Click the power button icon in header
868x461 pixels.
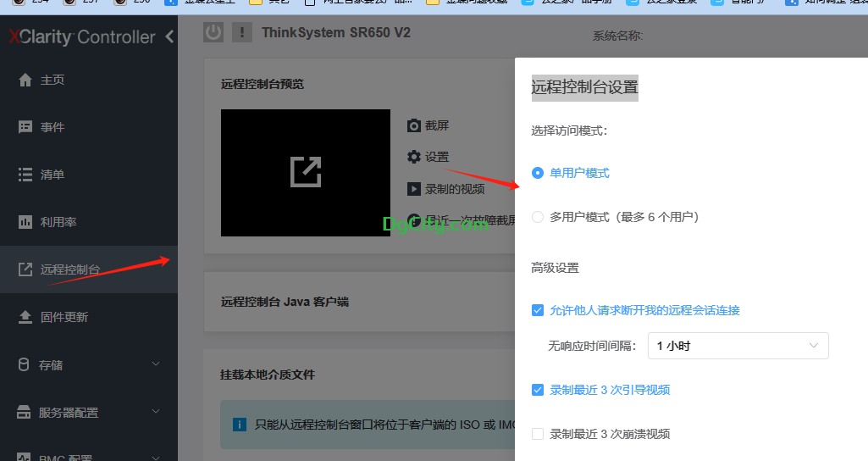(213, 33)
